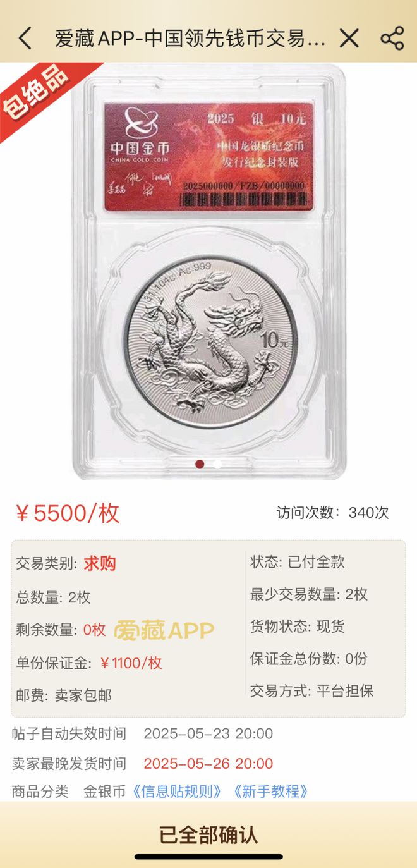Switch to the second carousel dot
The image size is (417, 868).
[x=217, y=464]
